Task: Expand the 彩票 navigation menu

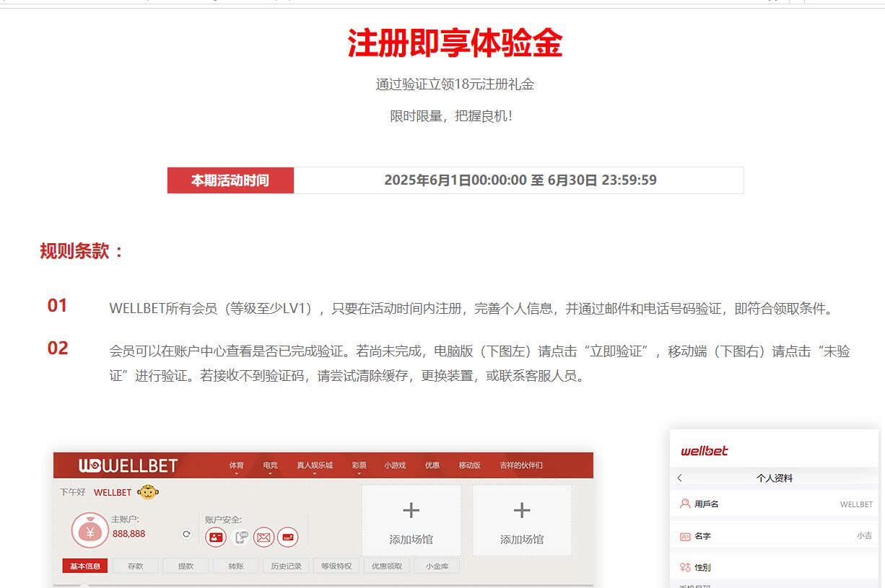Action: (359, 466)
